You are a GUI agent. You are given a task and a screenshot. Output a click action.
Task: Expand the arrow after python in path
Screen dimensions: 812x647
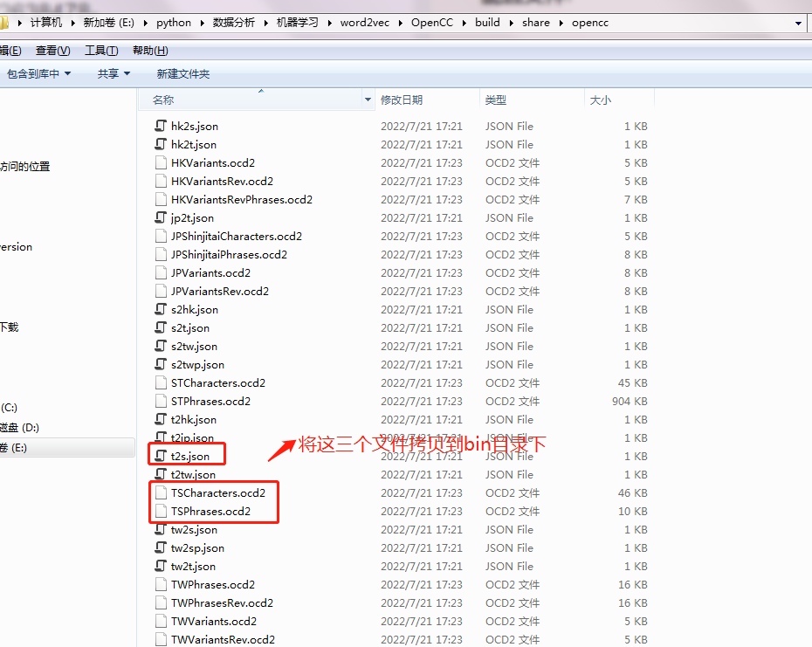tap(202, 23)
